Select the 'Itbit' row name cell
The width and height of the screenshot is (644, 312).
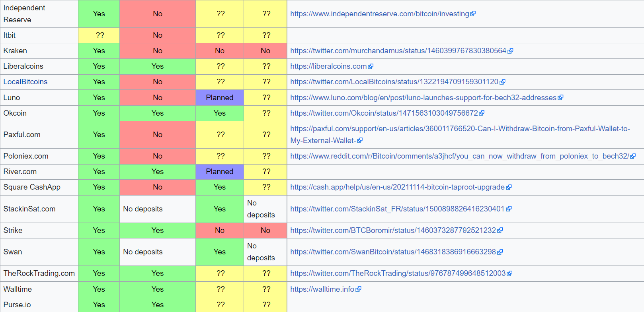(x=39, y=35)
